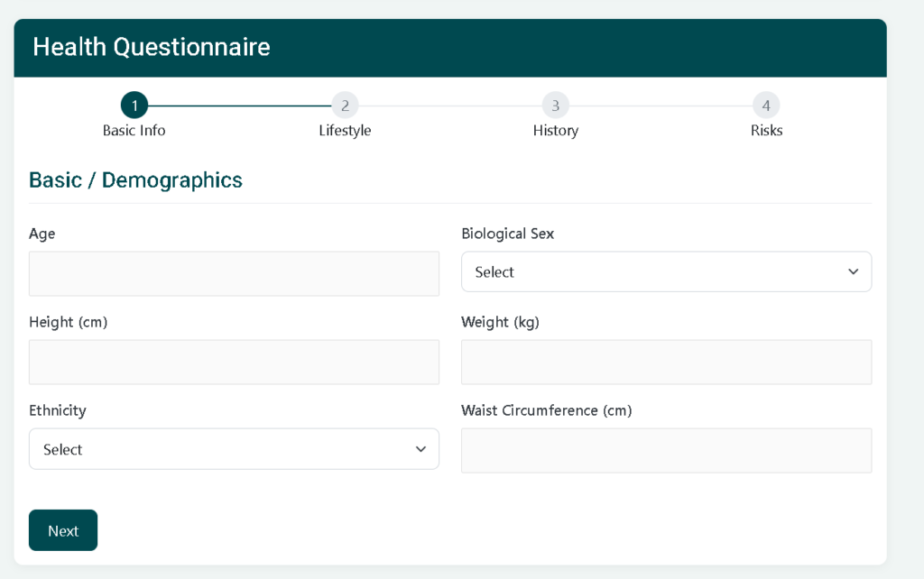Click the Height (cm) label
The height and width of the screenshot is (579, 924).
pyautogui.click(x=69, y=322)
